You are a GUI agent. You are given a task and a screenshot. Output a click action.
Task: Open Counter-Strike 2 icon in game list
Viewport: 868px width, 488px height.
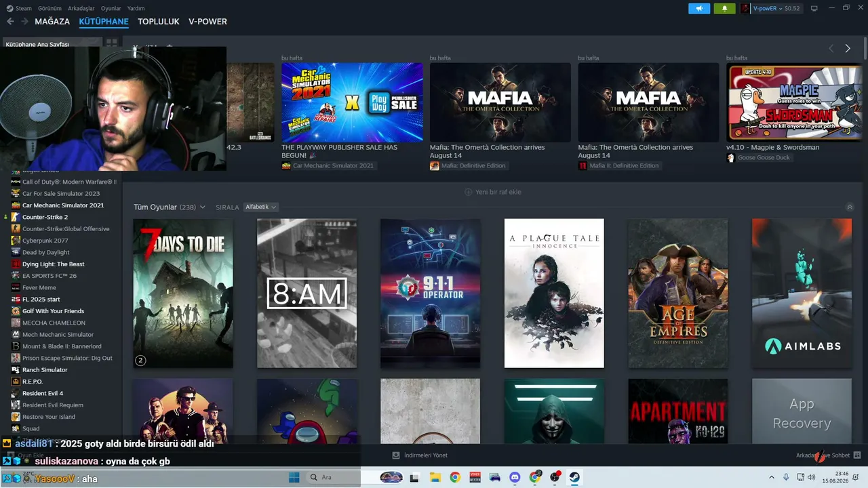16,217
